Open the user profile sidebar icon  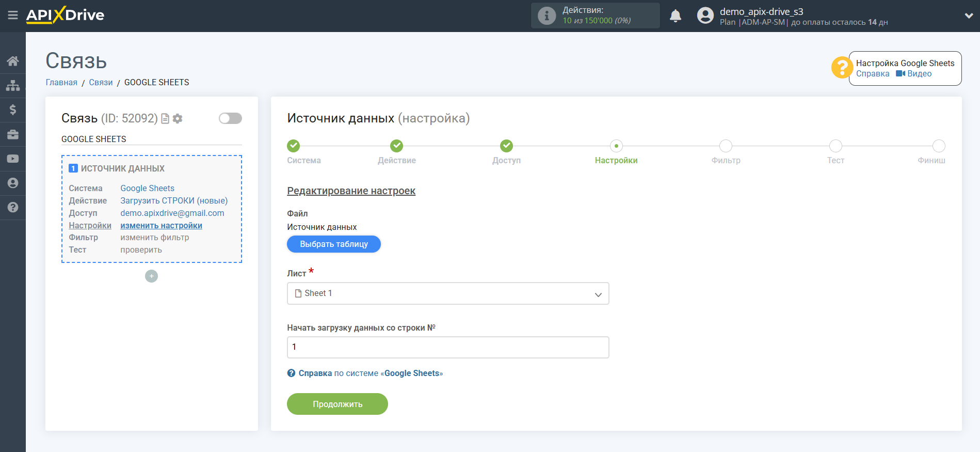click(13, 183)
